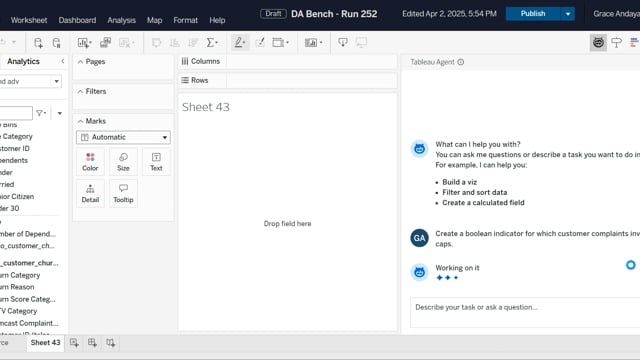640x360 pixels.
Task: Select the Number of Dependents field
Action: pos(27,234)
